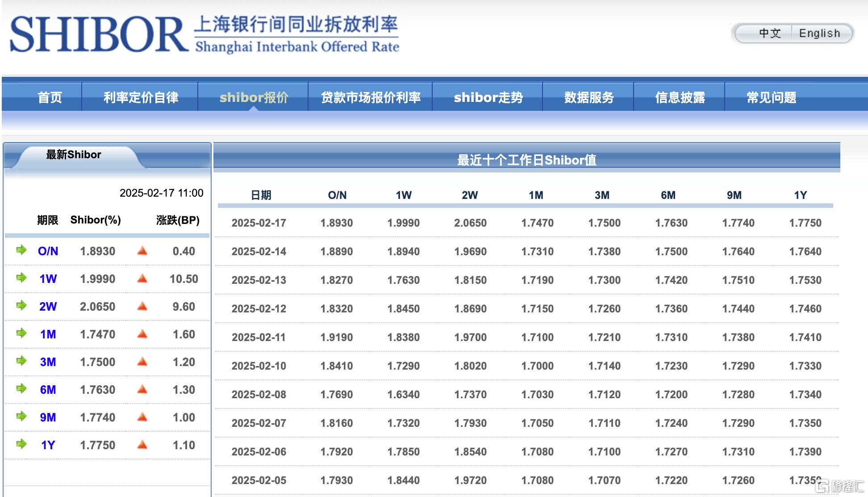Image resolution: width=868 pixels, height=497 pixels.
Task: Click the green arrow icon beside 6M
Action: point(21,388)
